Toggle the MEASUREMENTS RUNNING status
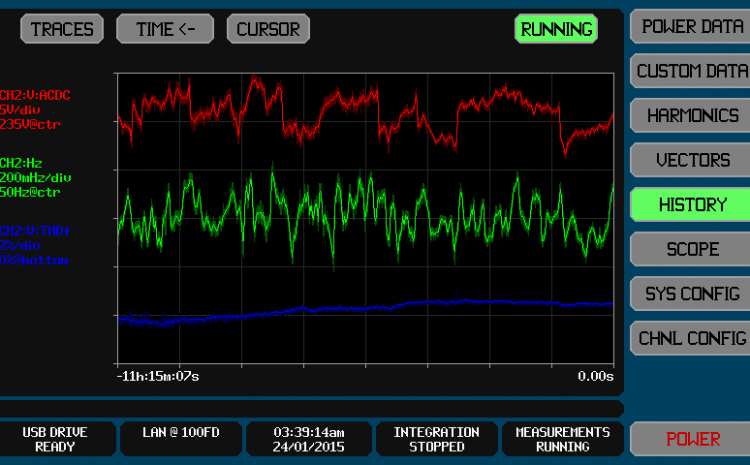750x465 pixels. point(562,439)
